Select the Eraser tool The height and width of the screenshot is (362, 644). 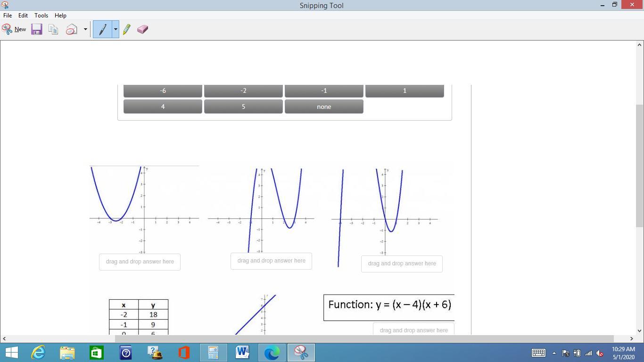click(x=142, y=29)
